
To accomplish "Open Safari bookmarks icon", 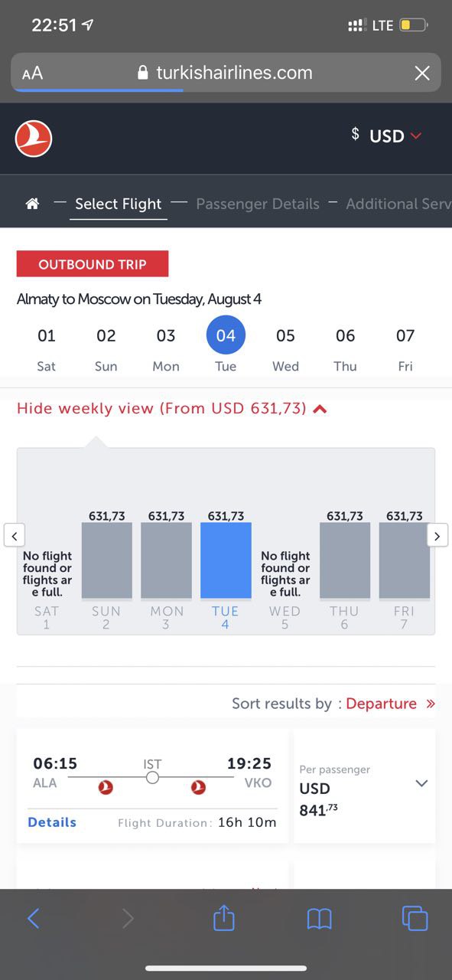I will [319, 918].
